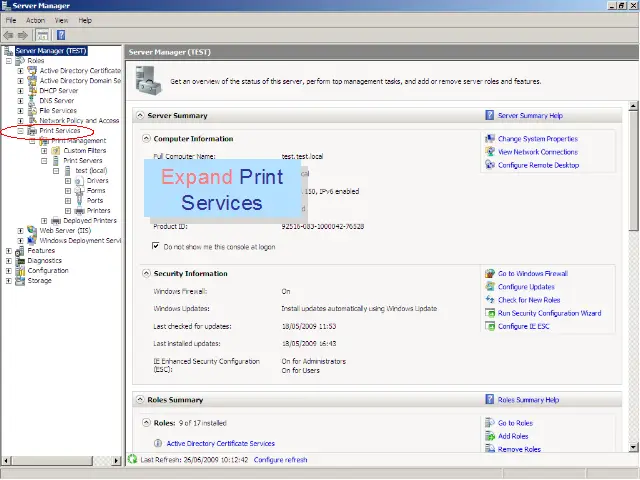Open the View menu
This screenshot has height=480, width=640.
[x=62, y=20]
